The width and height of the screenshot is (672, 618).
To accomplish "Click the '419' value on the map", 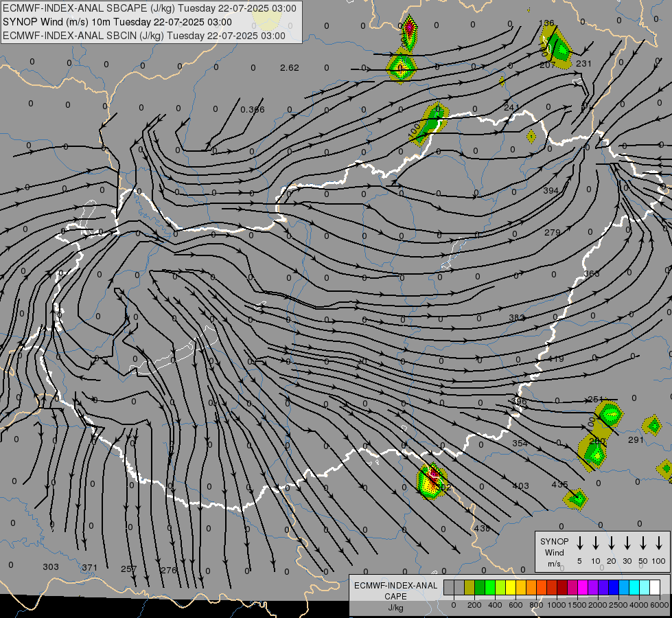I will [556, 359].
